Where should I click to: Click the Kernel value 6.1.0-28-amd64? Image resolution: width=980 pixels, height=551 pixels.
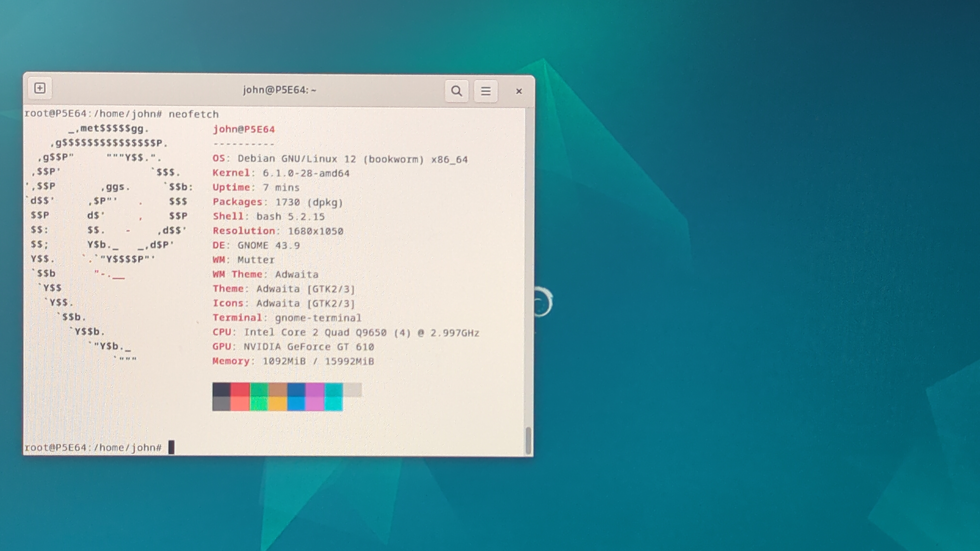306,173
